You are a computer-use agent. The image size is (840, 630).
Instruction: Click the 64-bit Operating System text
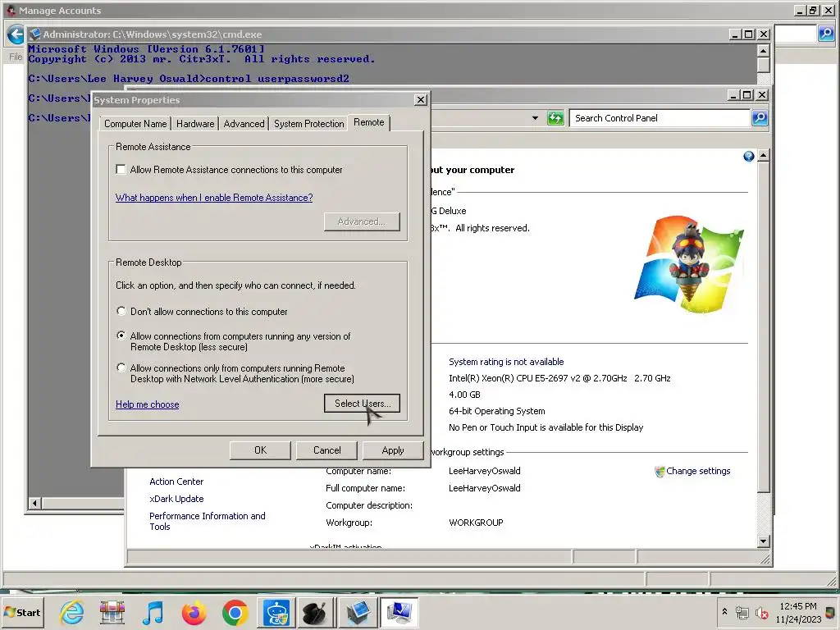coord(496,411)
